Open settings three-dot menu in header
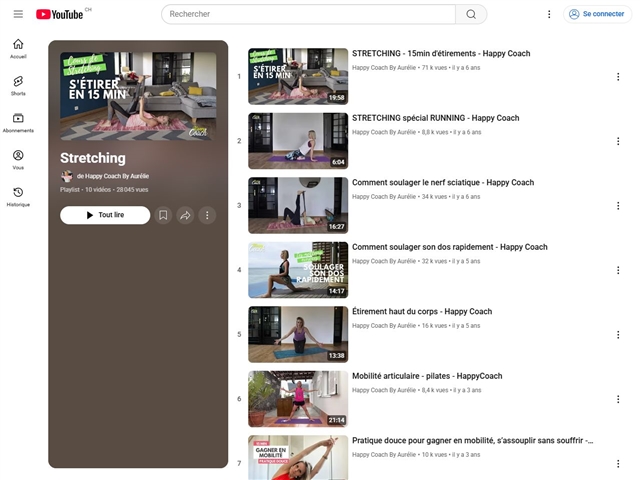Image resolution: width=640 pixels, height=480 pixels. click(x=549, y=14)
